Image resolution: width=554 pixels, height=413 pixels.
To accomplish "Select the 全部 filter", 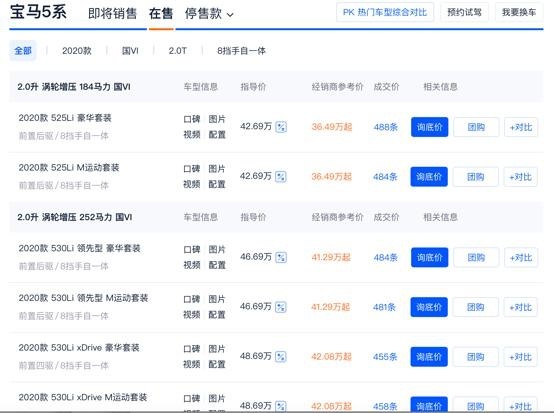I will click(23, 51).
